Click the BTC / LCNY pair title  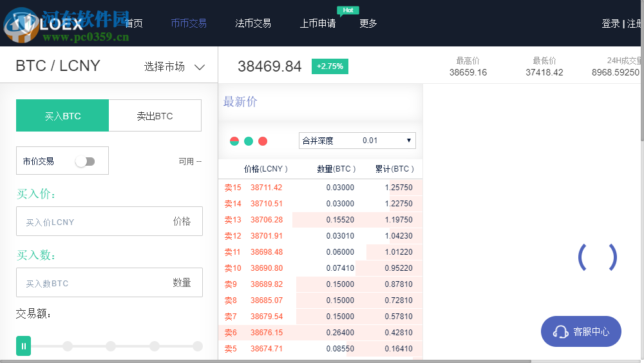(x=58, y=66)
